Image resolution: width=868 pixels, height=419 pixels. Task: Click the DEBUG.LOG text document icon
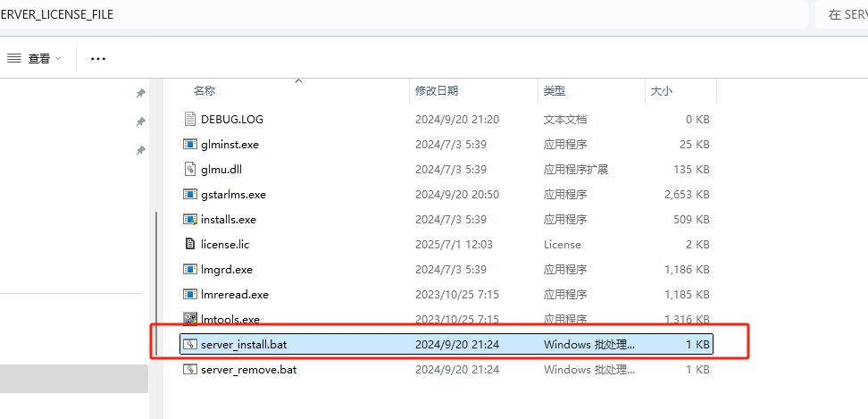click(190, 119)
